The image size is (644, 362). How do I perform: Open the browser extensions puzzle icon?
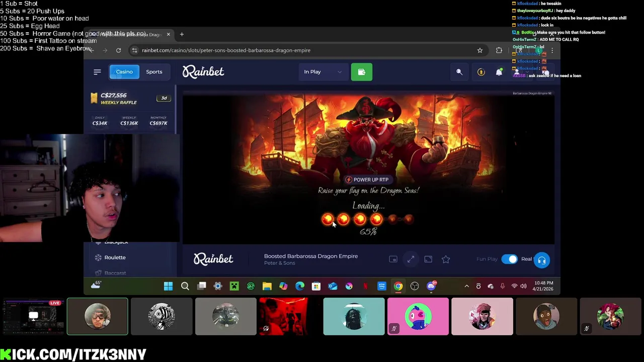point(499,50)
